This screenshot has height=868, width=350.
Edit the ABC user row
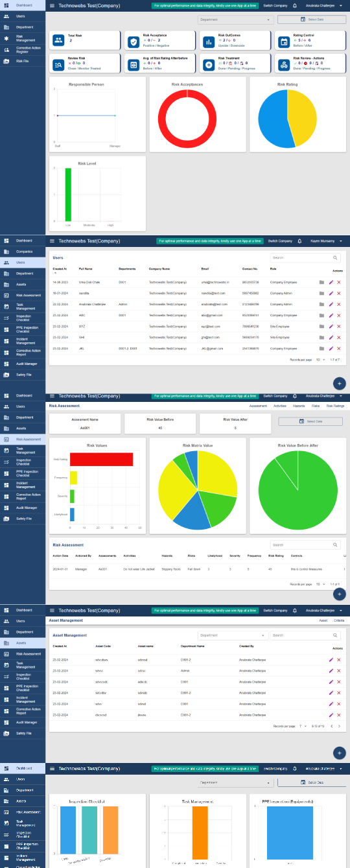(x=331, y=315)
